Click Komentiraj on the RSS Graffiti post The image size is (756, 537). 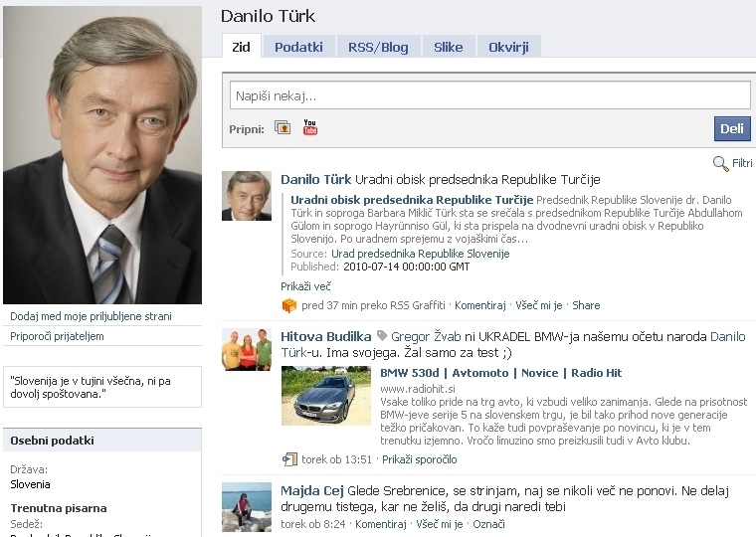tap(479, 305)
